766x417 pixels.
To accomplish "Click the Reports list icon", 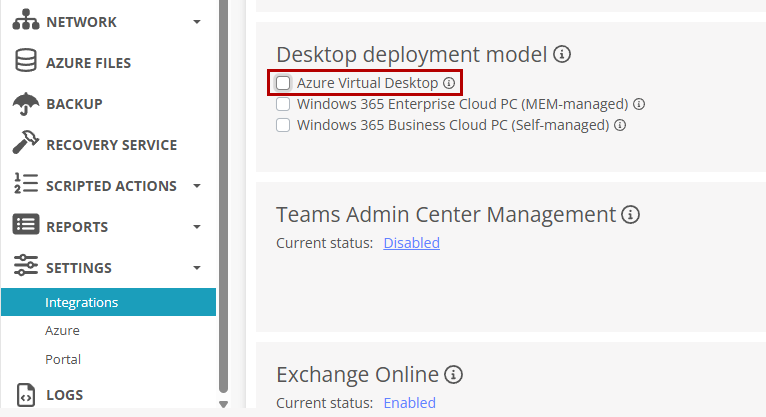I will point(26,225).
